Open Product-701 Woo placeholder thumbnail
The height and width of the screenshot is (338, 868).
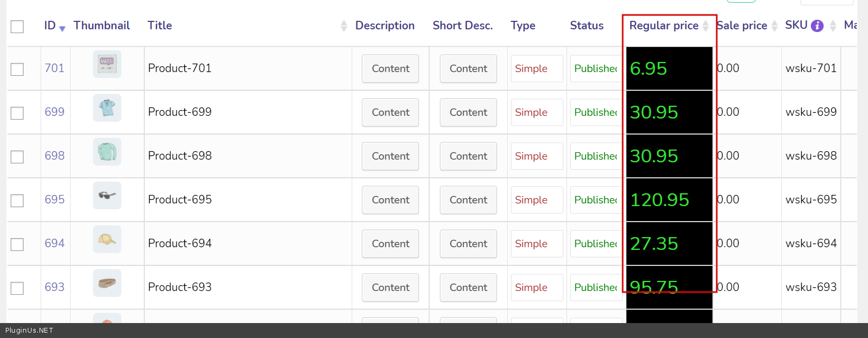point(107,64)
